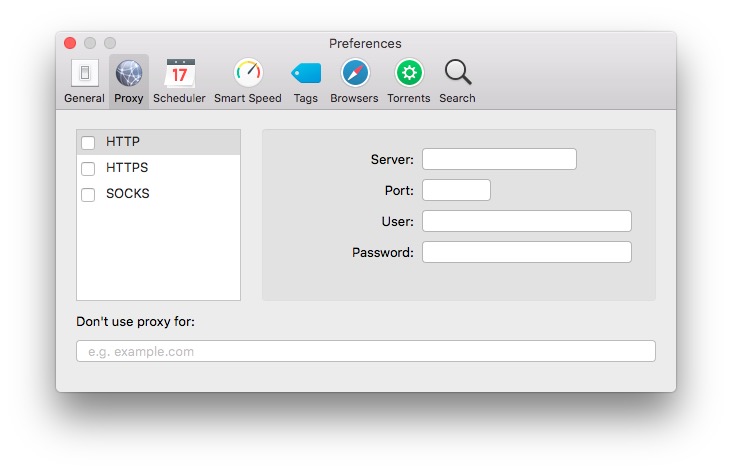The height and width of the screenshot is (472, 732).
Task: Select the Proxy globe icon
Action: click(x=129, y=74)
